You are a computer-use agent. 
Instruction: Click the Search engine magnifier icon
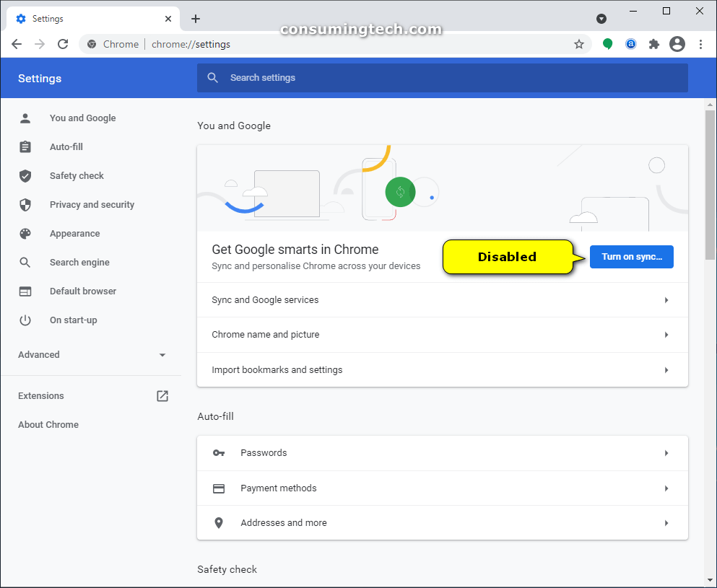(25, 262)
